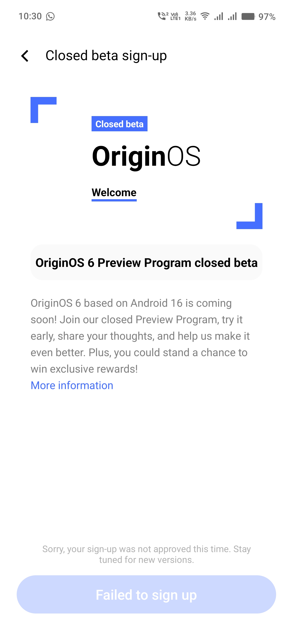
Task: Tap the sign-up not approved message
Action: 146,554
